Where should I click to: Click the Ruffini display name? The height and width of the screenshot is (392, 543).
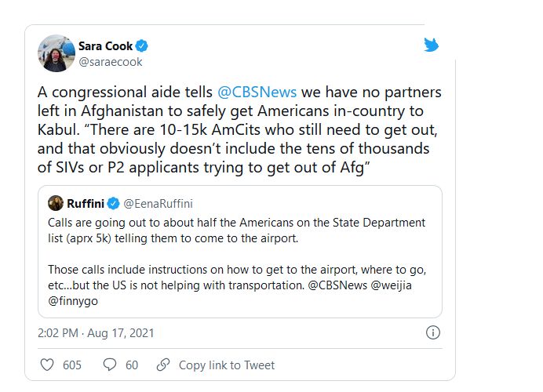tap(86, 204)
